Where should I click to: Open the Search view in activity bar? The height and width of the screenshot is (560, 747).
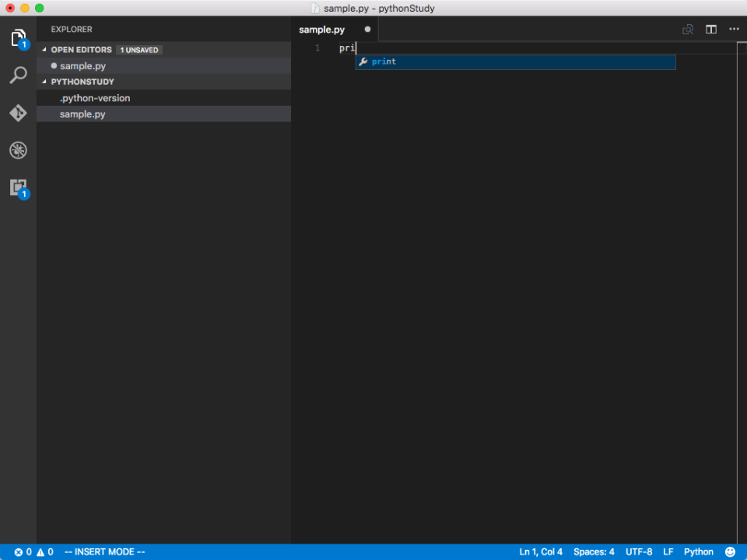[x=18, y=75]
